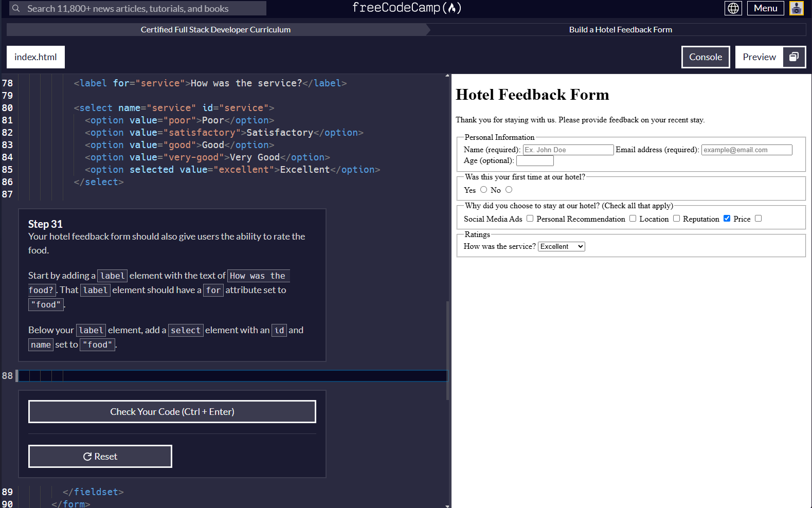Image resolution: width=812 pixels, height=508 pixels.
Task: Click the Reset button
Action: click(100, 457)
